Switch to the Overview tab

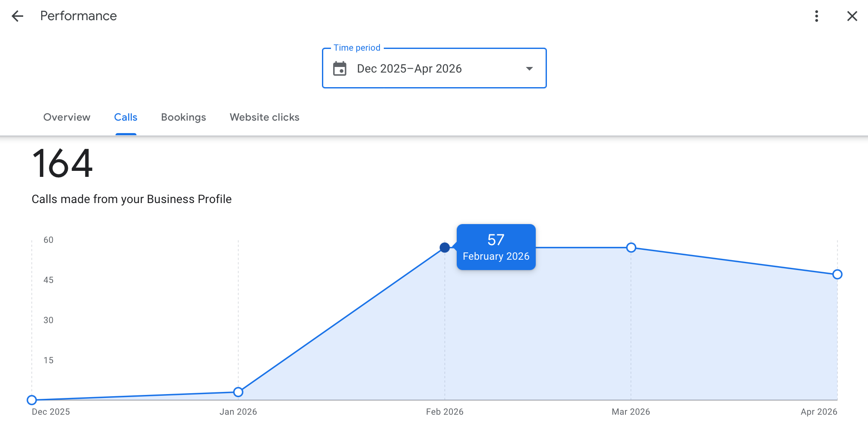click(x=67, y=117)
